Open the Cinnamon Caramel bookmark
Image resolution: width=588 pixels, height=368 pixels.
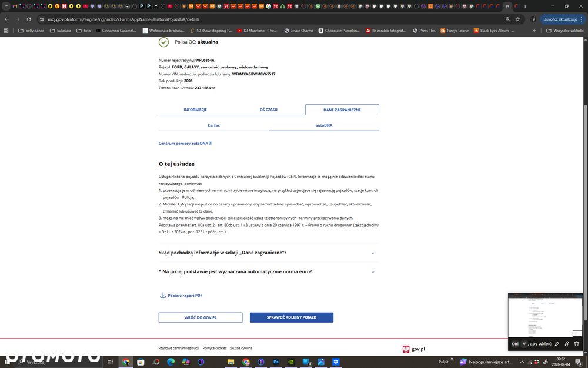point(116,31)
